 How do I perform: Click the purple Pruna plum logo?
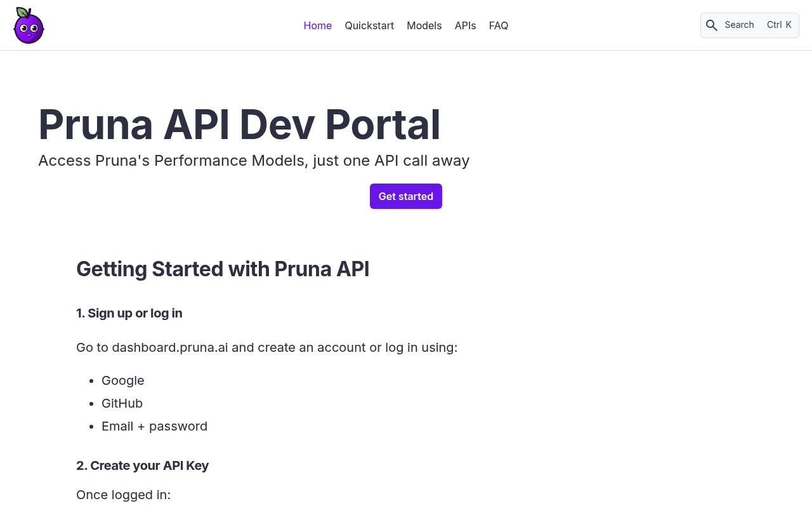[x=29, y=25]
